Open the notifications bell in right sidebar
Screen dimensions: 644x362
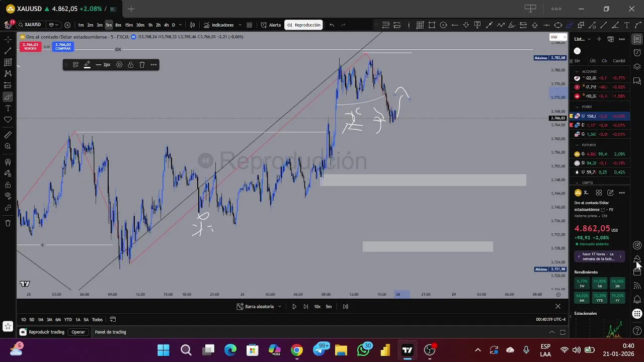tap(637, 300)
